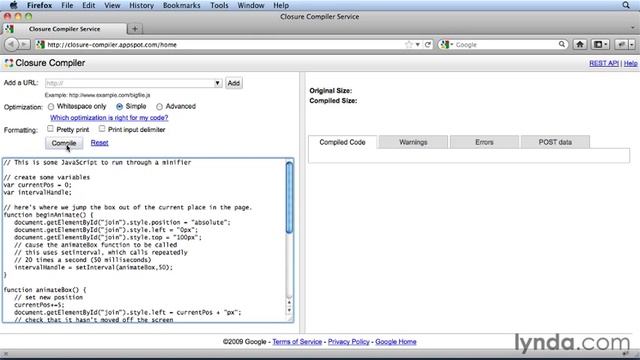Open the search engine chooser dropdown
This screenshot has width=640, height=360.
click(451, 44)
